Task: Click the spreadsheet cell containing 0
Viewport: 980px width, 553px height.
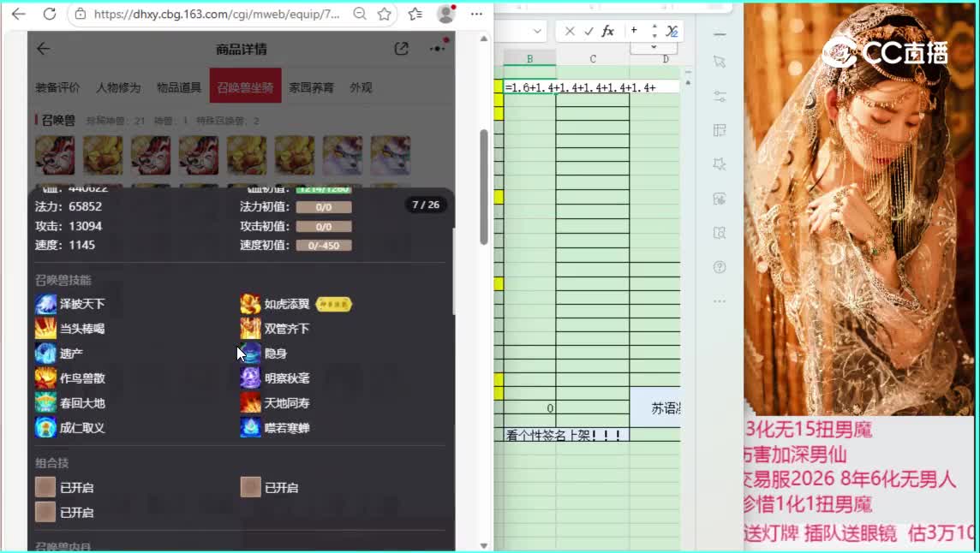Action: tap(529, 408)
